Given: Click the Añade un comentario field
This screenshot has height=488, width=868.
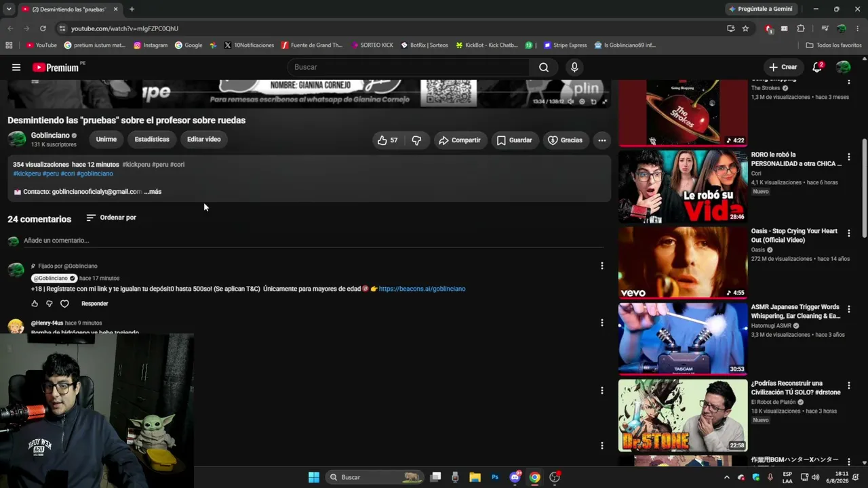Looking at the screenshot, I should [x=313, y=241].
